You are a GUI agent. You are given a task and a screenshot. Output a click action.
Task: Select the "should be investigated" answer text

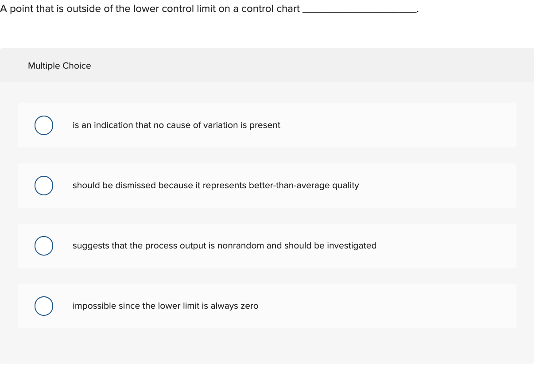(225, 246)
